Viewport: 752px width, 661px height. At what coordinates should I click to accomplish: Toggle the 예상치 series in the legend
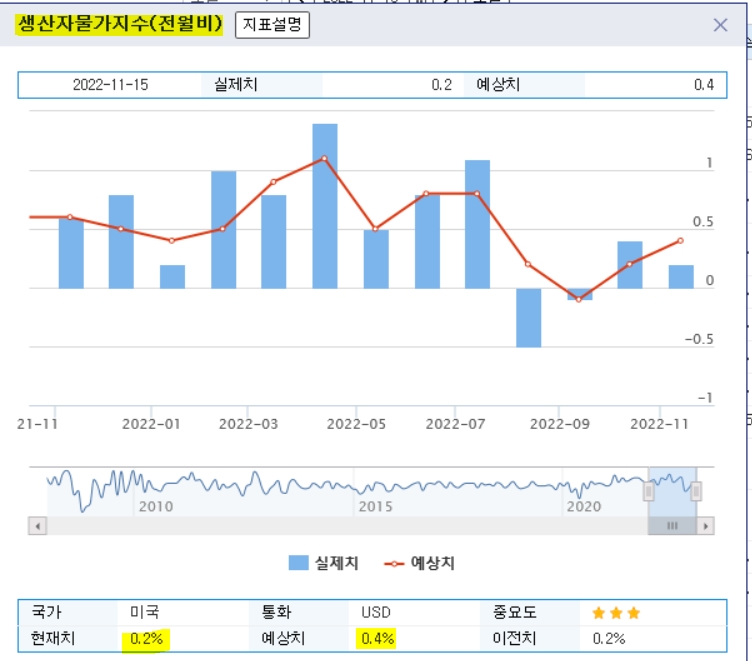pos(420,563)
